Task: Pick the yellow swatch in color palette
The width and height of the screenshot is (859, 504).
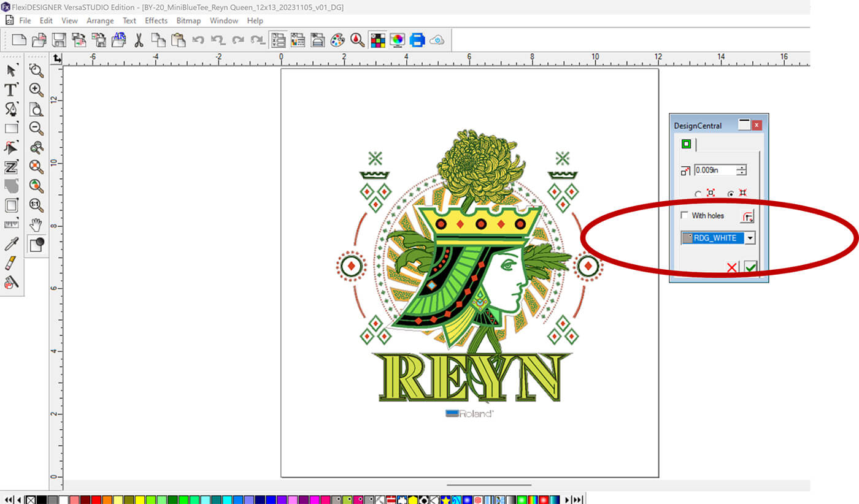Action: pyautogui.click(x=140, y=500)
